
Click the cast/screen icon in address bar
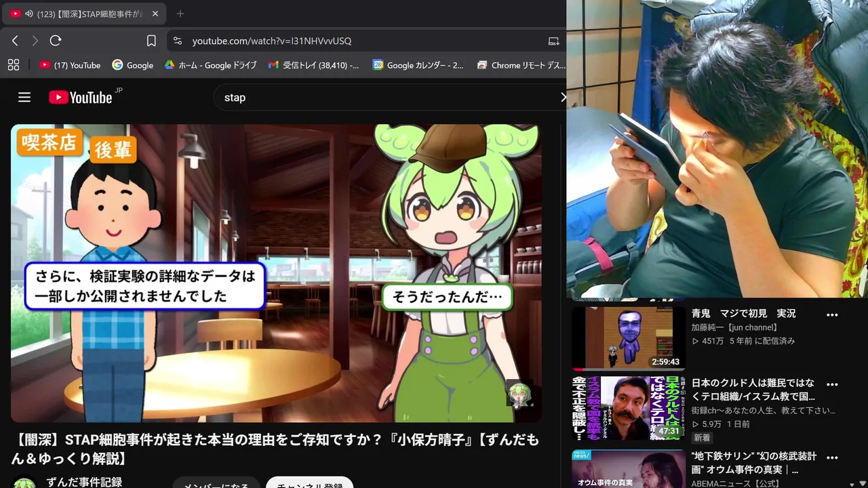coord(553,41)
